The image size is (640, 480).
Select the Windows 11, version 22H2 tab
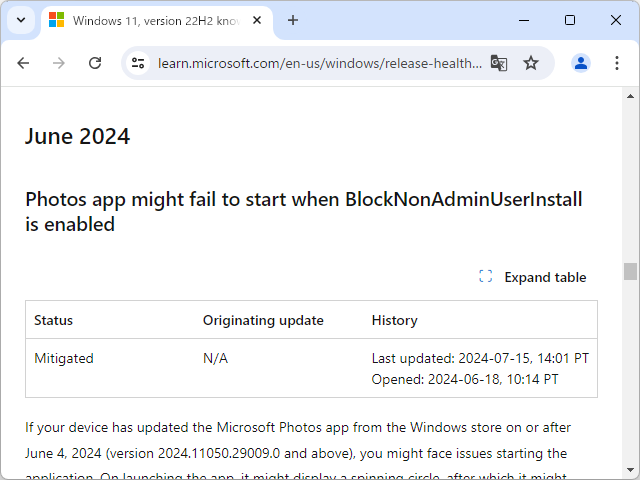(x=150, y=20)
